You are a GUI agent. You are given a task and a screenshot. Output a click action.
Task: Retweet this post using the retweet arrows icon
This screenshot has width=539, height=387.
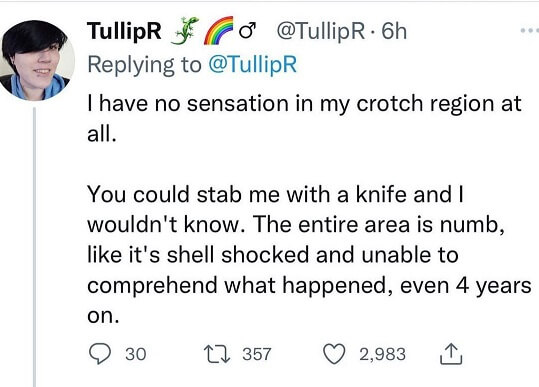pyautogui.click(x=217, y=354)
